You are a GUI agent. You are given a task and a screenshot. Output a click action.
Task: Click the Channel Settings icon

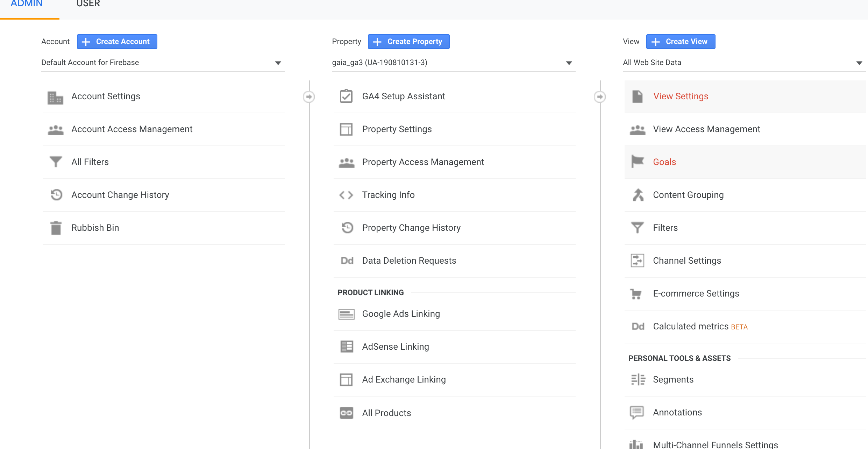[x=637, y=261]
